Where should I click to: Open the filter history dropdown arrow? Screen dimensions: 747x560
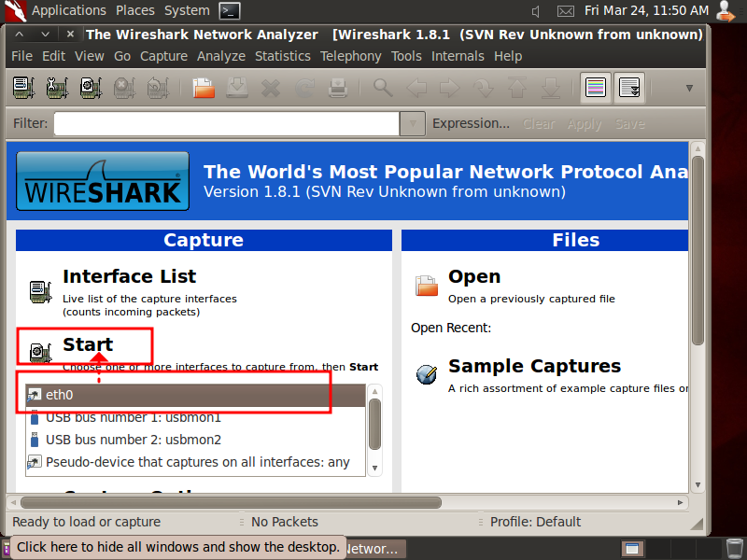(x=412, y=122)
